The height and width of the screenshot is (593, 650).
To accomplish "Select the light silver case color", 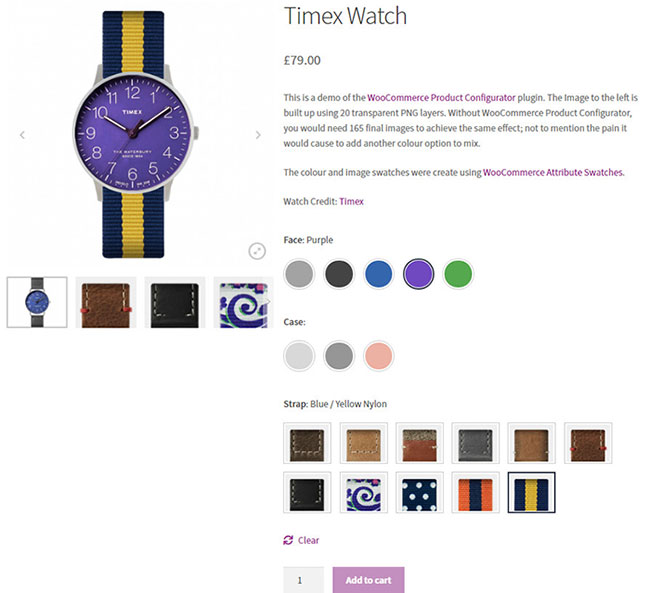I will click(299, 355).
